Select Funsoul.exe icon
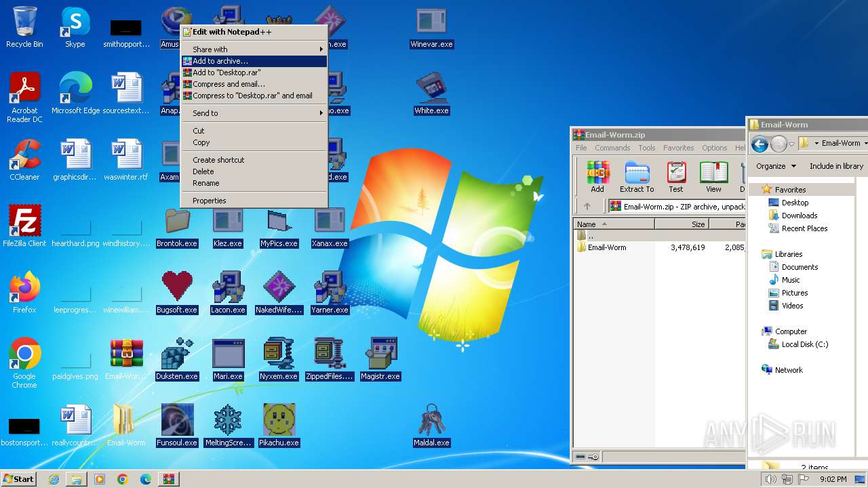The height and width of the screenshot is (488, 868). 177,426
